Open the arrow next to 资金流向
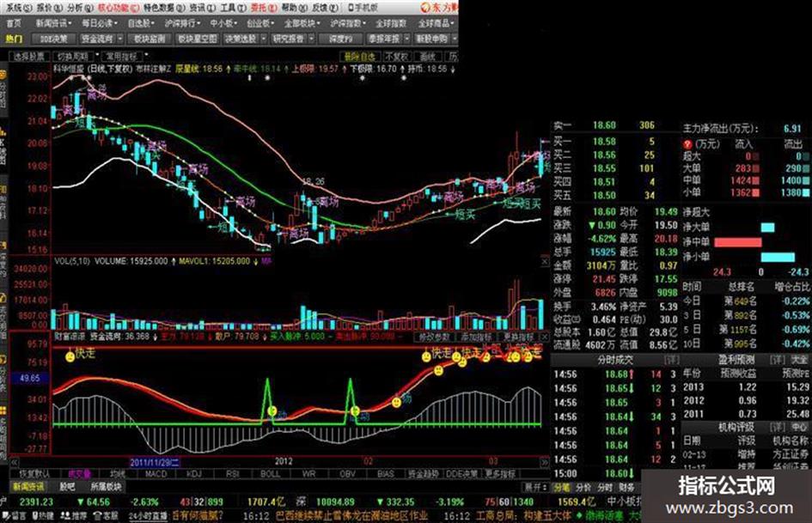This screenshot has width=812, height=523. [x=120, y=39]
